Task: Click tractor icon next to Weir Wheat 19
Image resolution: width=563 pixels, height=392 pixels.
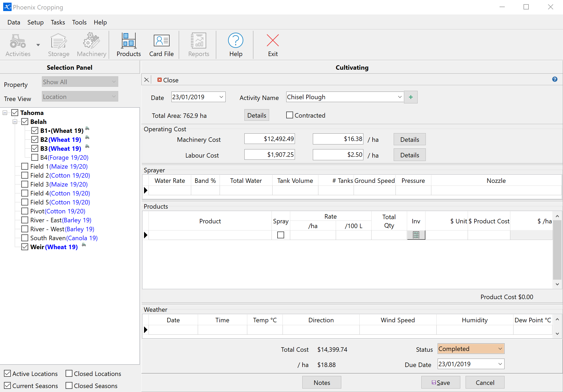Action: pos(84,245)
